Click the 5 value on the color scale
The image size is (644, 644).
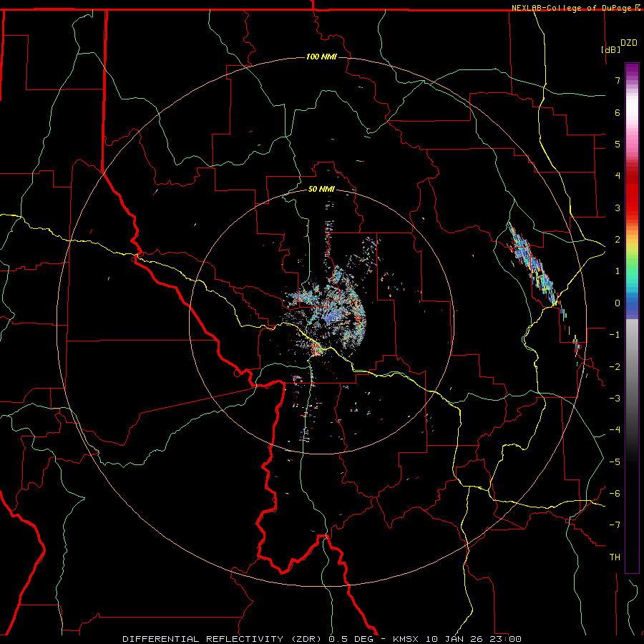click(x=618, y=144)
